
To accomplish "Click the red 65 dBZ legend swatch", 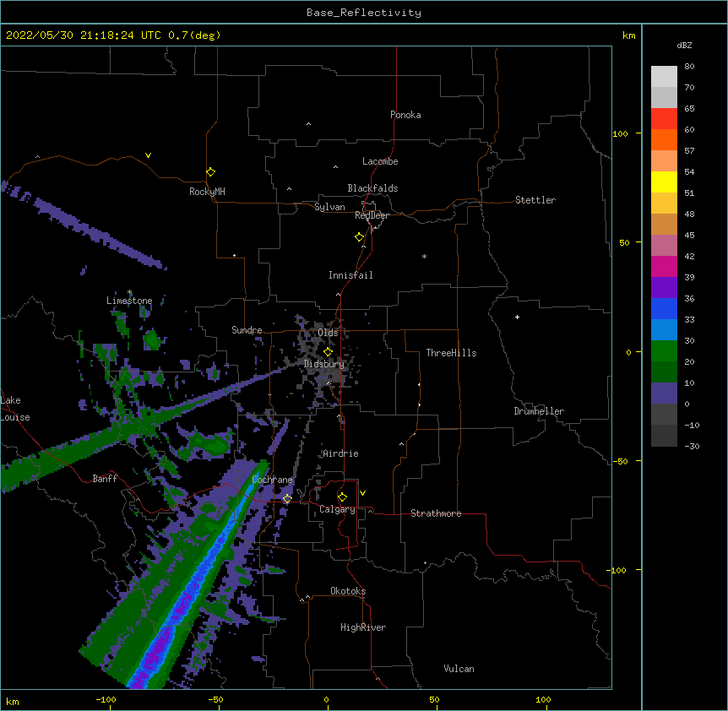I will coord(664,119).
